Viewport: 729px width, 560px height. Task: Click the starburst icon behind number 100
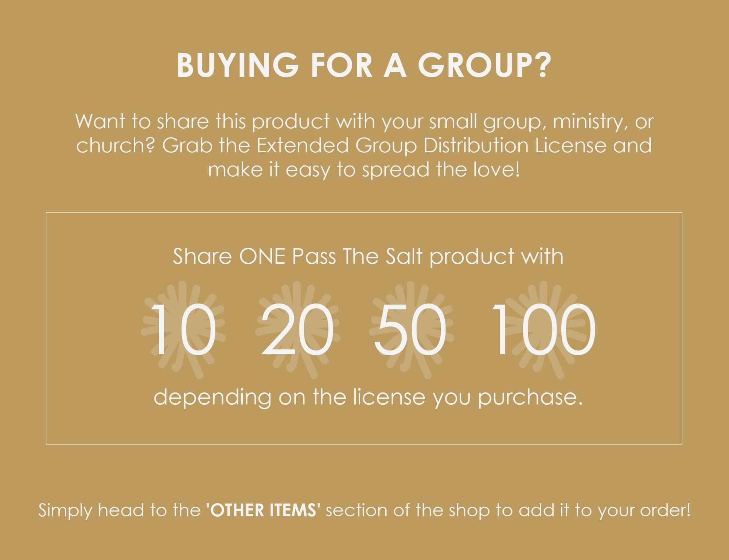click(x=543, y=330)
